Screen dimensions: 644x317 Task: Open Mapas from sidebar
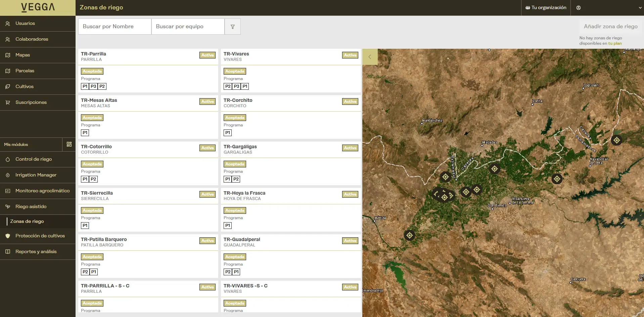pos(38,55)
